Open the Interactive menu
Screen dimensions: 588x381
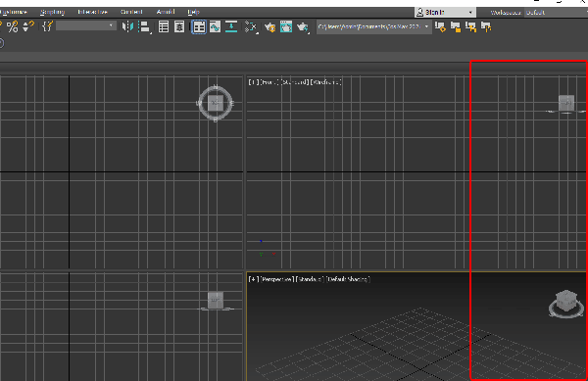click(92, 12)
